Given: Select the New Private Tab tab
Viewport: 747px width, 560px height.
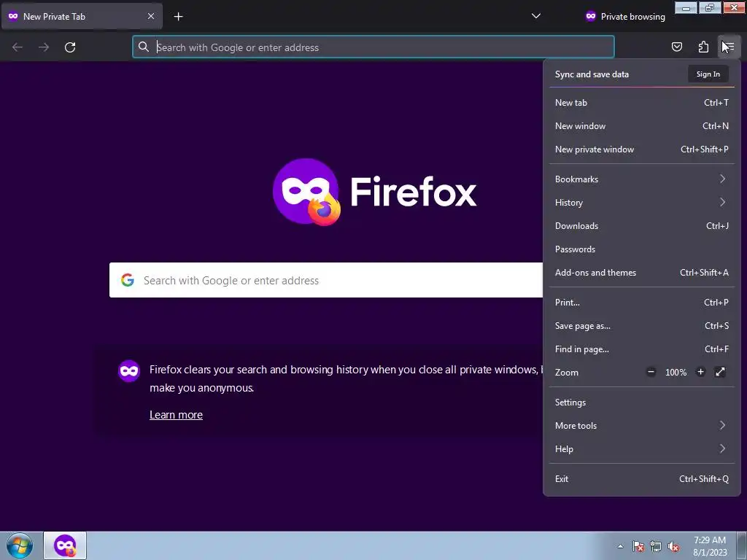Looking at the screenshot, I should tap(82, 16).
